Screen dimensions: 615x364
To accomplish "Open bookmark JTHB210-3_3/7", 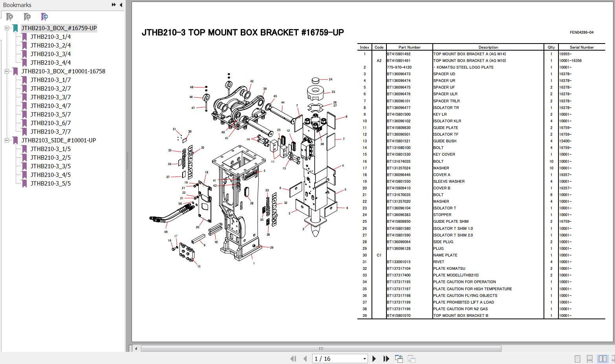I will pos(51,97).
